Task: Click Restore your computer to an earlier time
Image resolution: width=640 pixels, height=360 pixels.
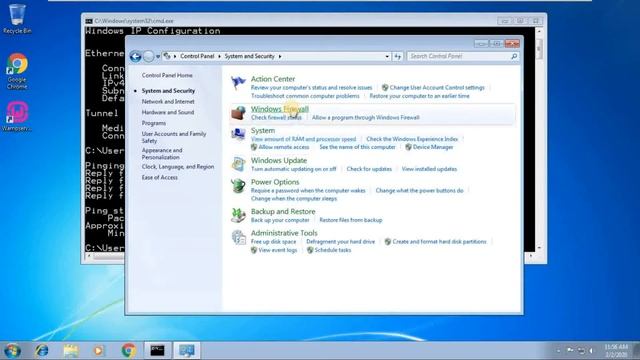Action: point(419,96)
